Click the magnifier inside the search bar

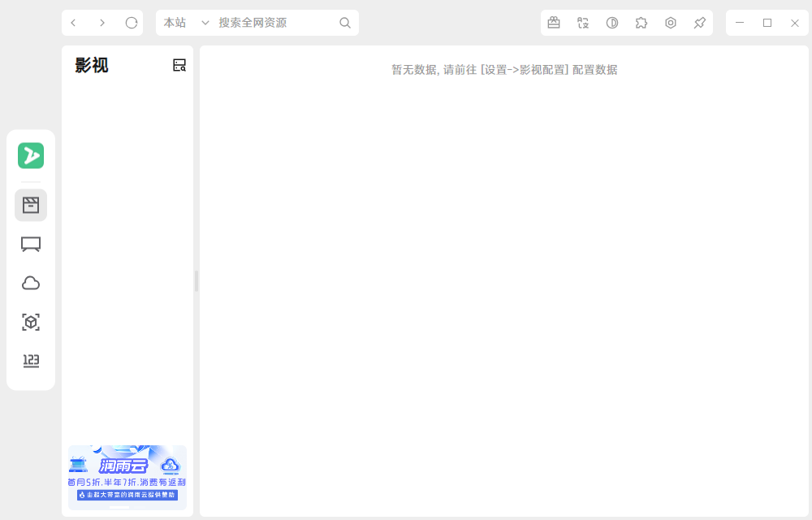click(345, 23)
